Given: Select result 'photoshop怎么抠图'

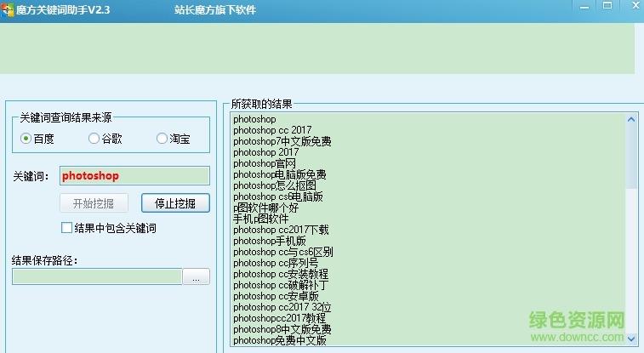Looking at the screenshot, I should point(275,185).
